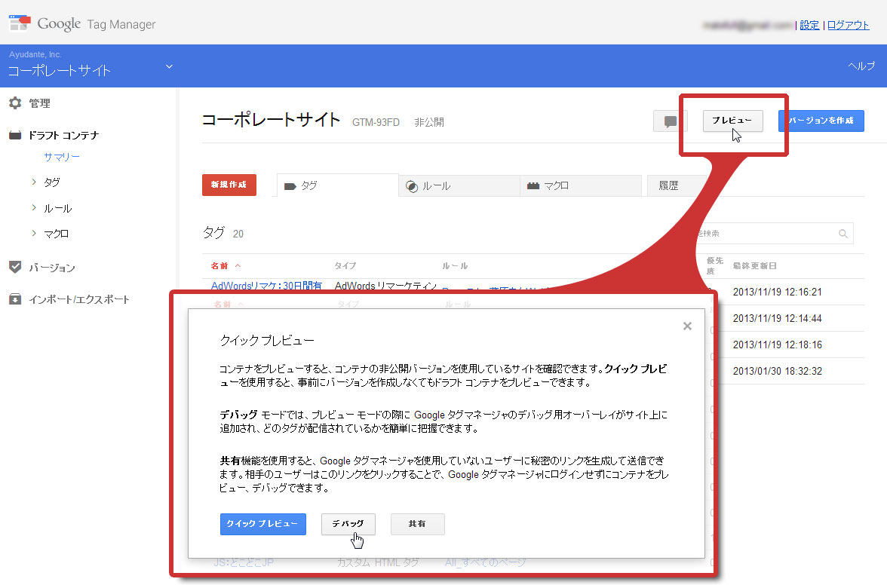Click the Google Tag Manager logo icon
Viewport: 887px width, 588px height.
click(x=20, y=23)
